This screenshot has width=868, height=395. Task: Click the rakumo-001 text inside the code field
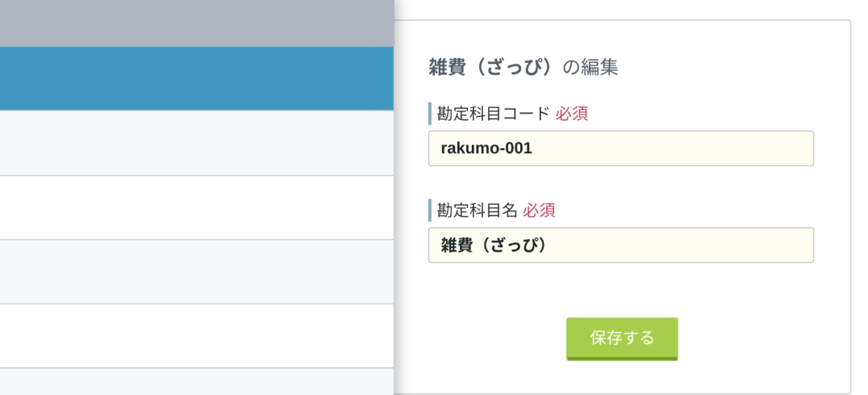point(486,148)
